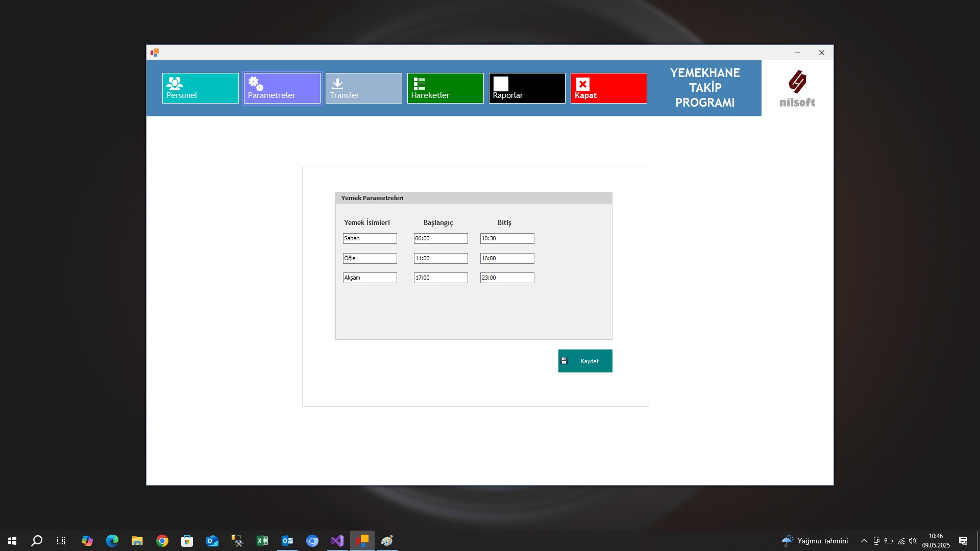The height and width of the screenshot is (551, 980).
Task: Save settings with the Kaydet button
Action: 585,361
